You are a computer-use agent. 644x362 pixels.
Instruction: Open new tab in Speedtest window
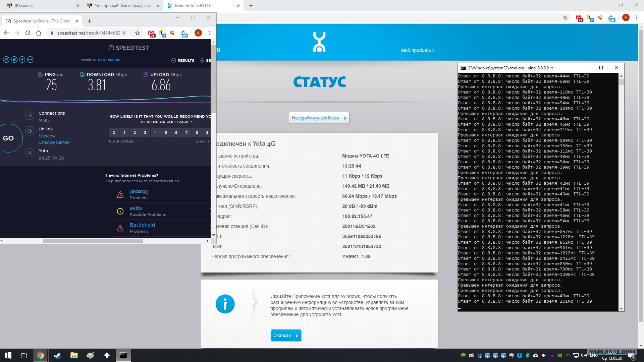(90, 21)
